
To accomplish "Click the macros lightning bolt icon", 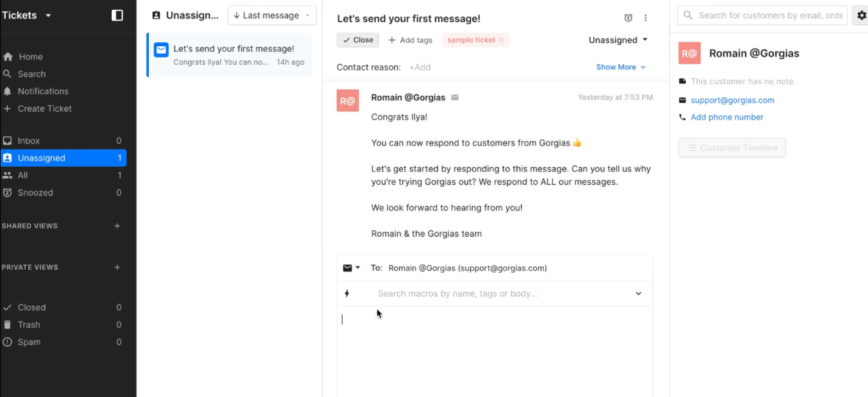I will (347, 294).
